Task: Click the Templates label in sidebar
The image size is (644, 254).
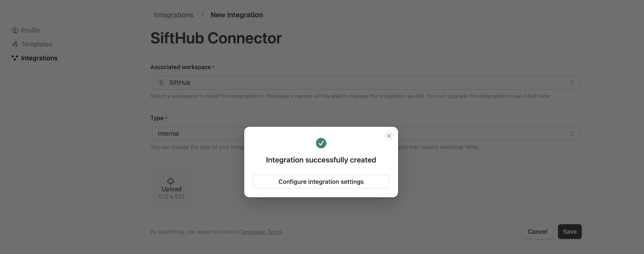Action: tap(37, 44)
